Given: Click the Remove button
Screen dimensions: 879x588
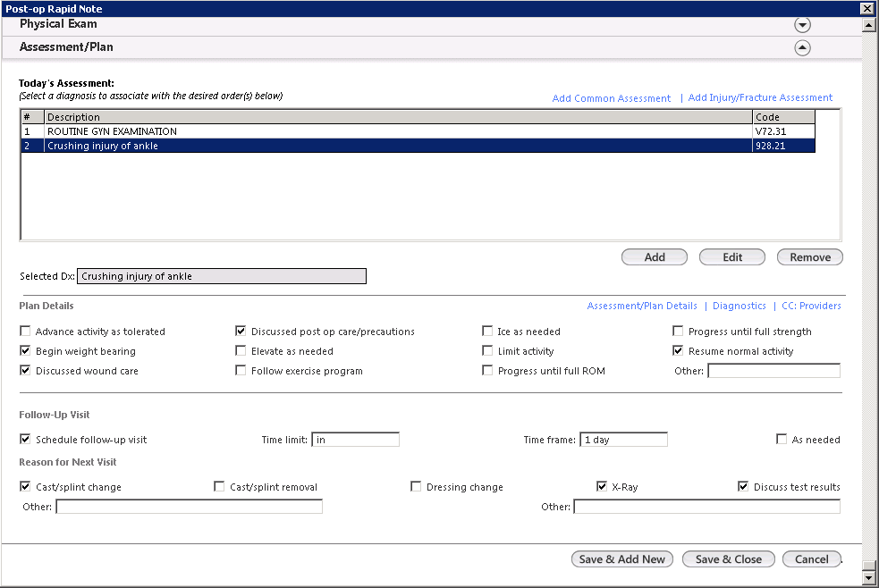Looking at the screenshot, I should [x=810, y=257].
